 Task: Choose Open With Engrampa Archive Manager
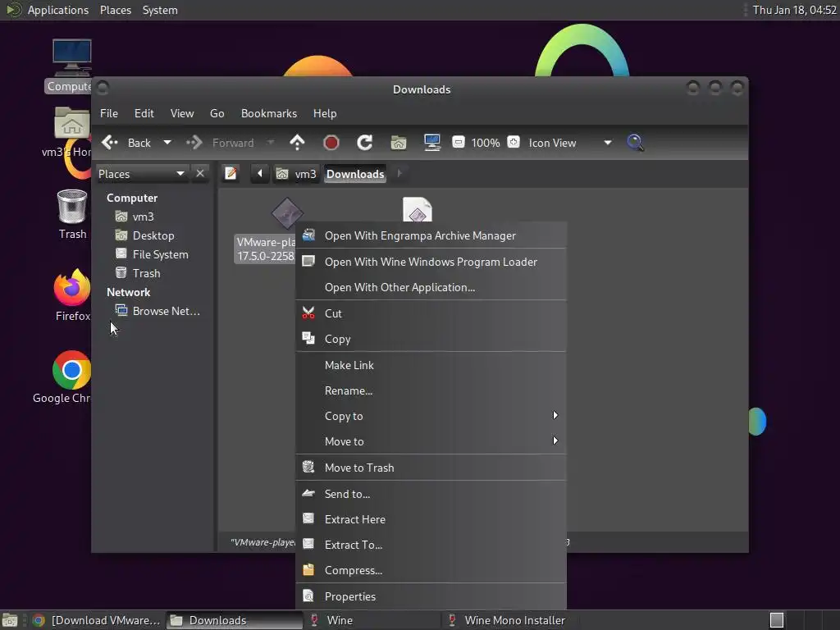tap(431, 235)
